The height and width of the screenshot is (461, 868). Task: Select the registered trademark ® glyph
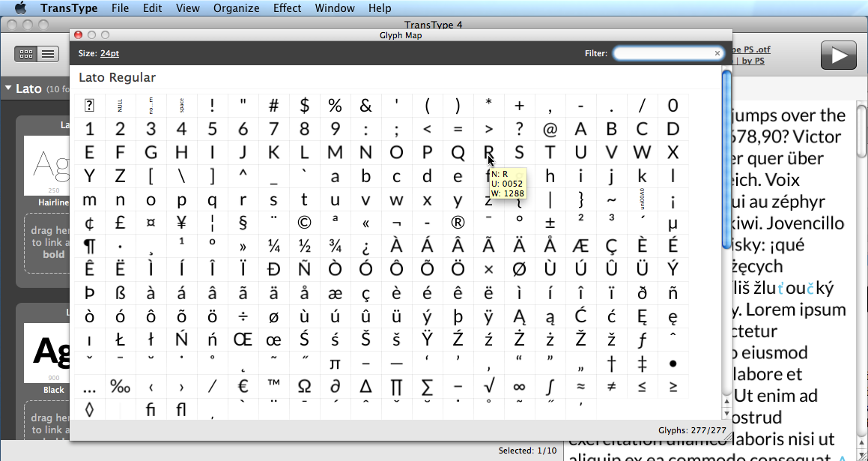click(458, 223)
